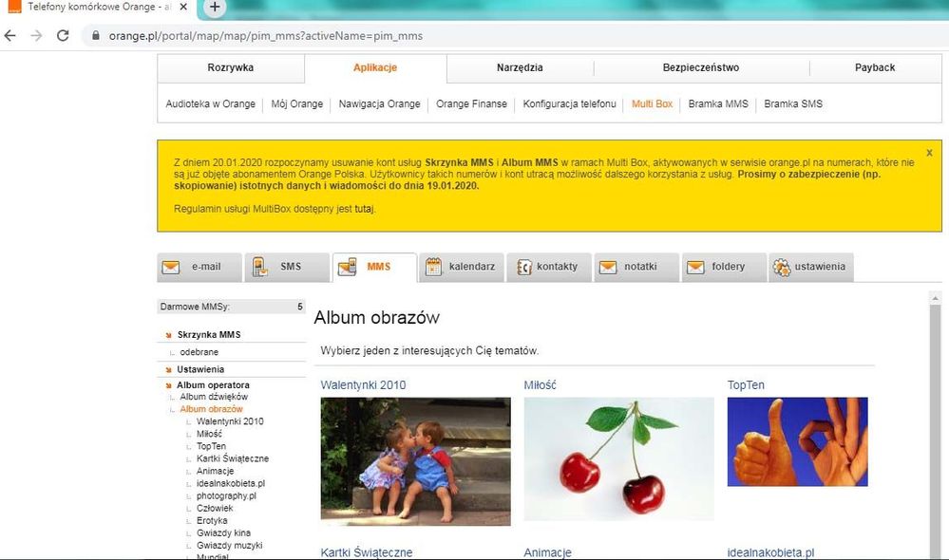Open odebrane folder in sidebar

coord(199,352)
